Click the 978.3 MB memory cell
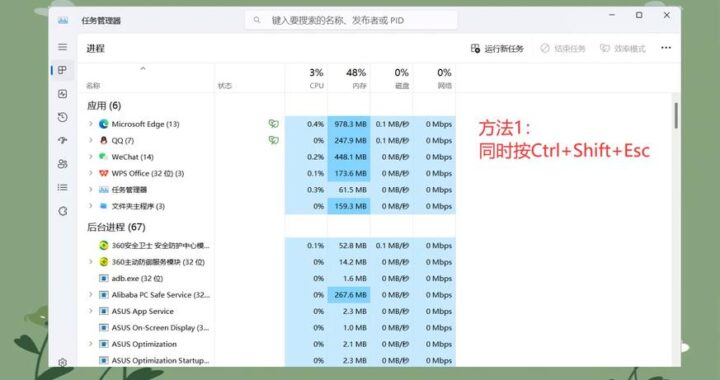Viewport: 720px width, 380px height. 349,124
